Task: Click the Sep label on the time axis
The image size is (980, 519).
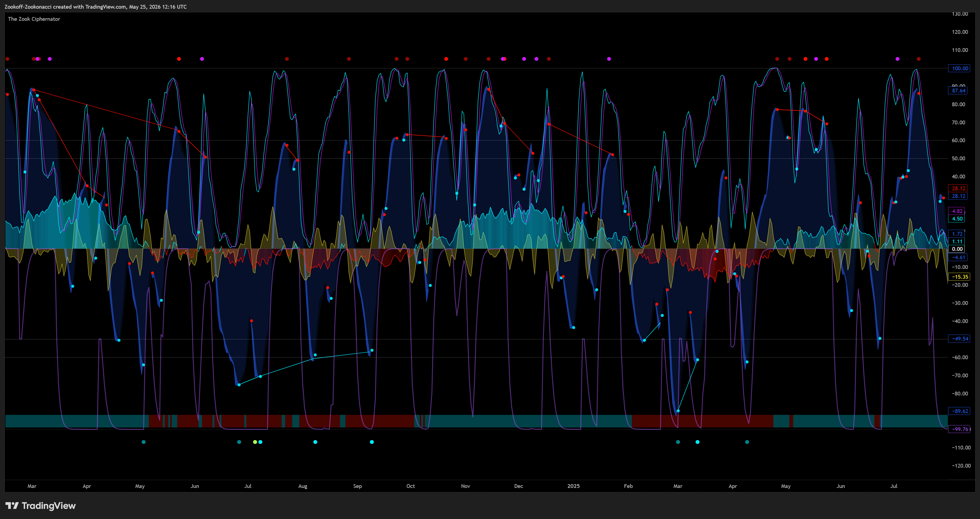Action: 358,486
